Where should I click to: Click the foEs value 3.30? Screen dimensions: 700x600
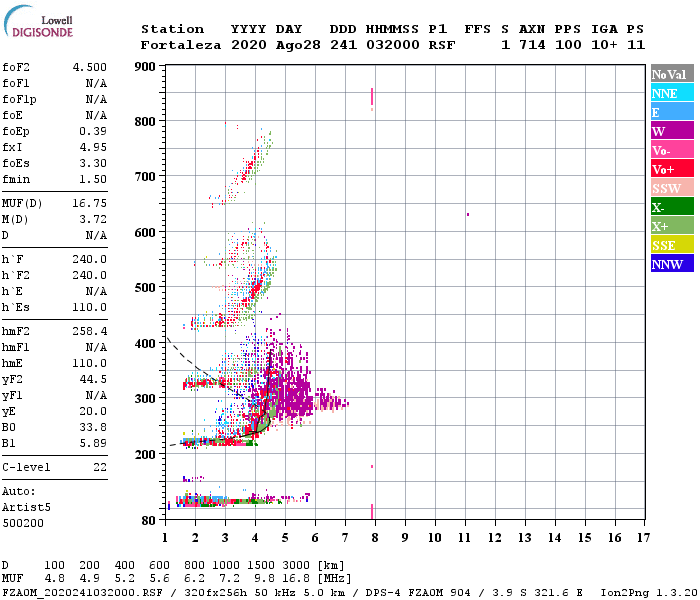93,163
